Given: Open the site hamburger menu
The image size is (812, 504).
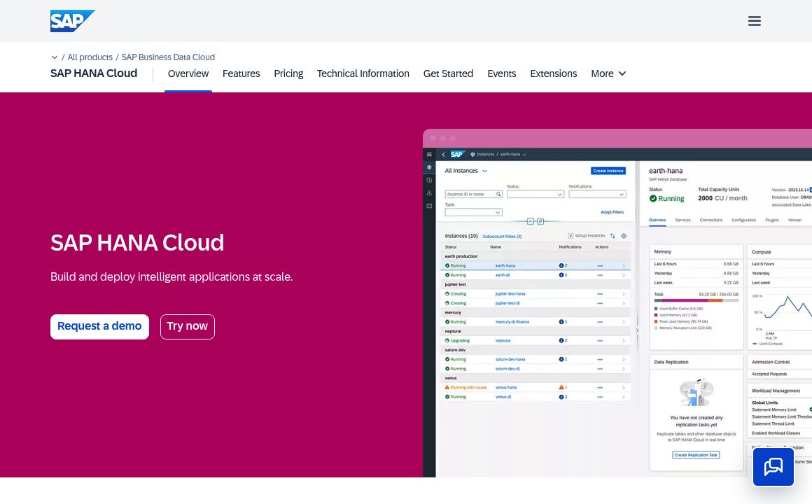Looking at the screenshot, I should (755, 21).
